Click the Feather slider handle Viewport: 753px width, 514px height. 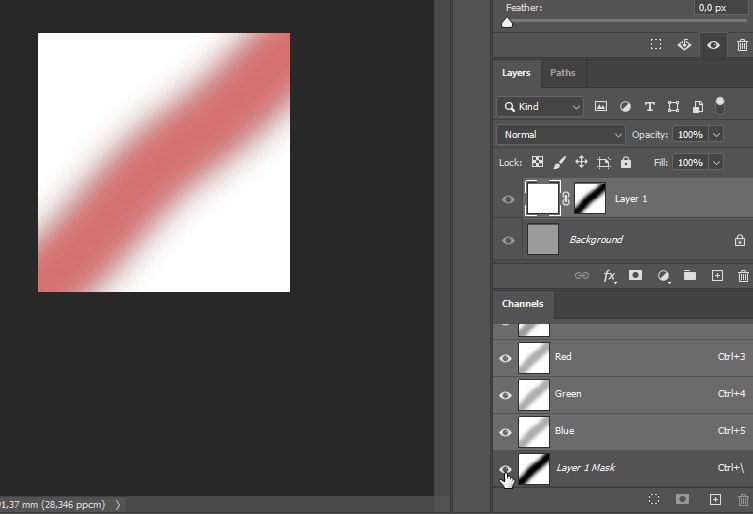point(507,23)
